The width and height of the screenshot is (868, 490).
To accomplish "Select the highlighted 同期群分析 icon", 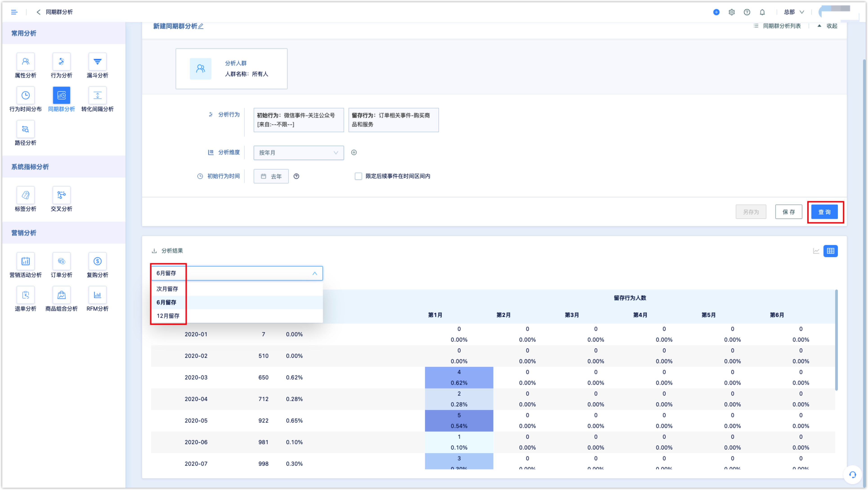I will pyautogui.click(x=61, y=95).
